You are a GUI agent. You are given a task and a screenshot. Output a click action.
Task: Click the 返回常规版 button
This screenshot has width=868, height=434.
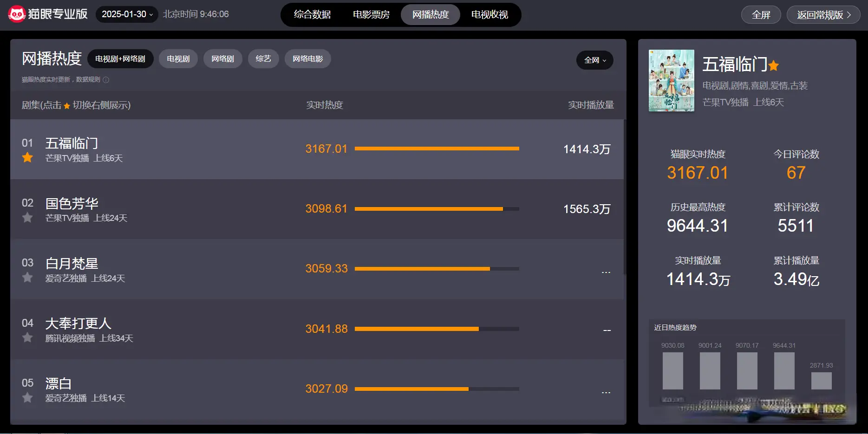(x=823, y=15)
